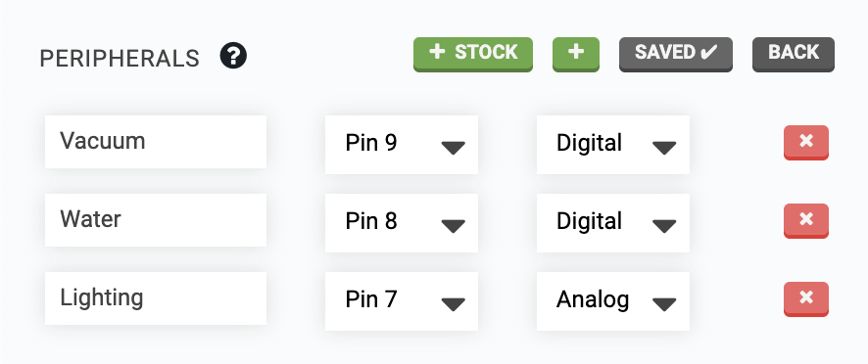Viewport: 868px width, 364px height.
Task: Expand the Analog mode dropdown
Action: 613,301
